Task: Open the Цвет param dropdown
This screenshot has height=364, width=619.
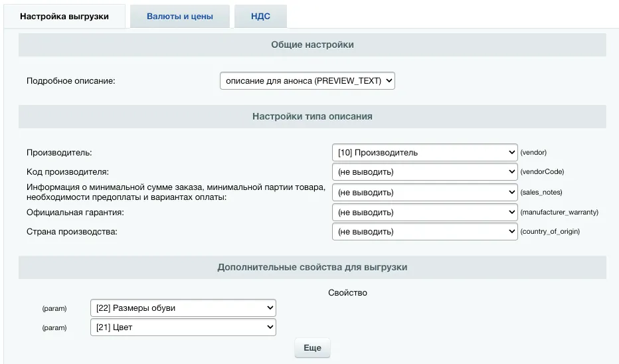Action: [183, 327]
